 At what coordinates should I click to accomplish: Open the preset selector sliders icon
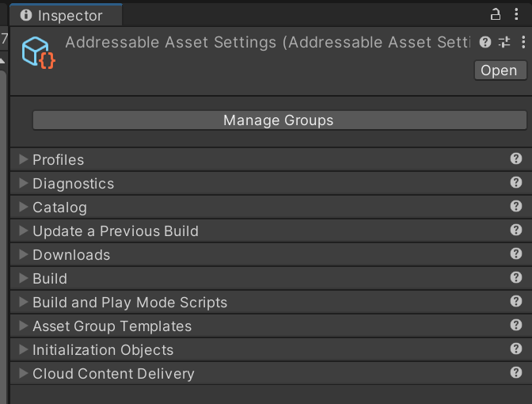tap(505, 42)
